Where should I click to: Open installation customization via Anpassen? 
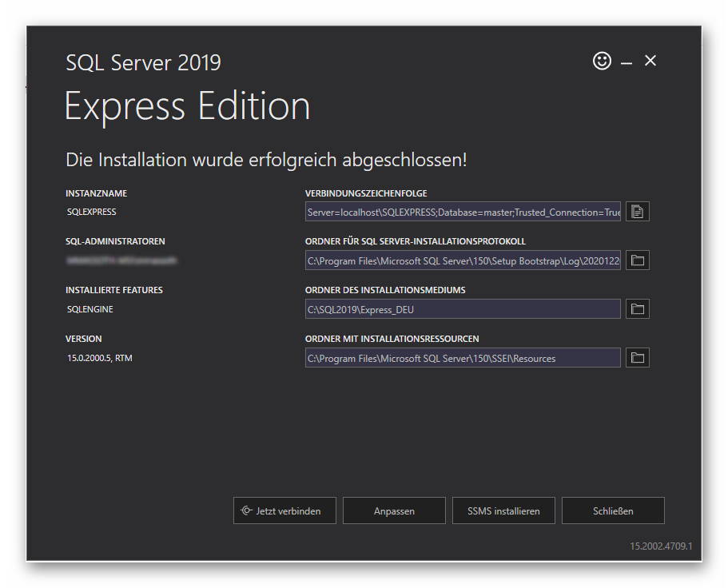click(394, 511)
